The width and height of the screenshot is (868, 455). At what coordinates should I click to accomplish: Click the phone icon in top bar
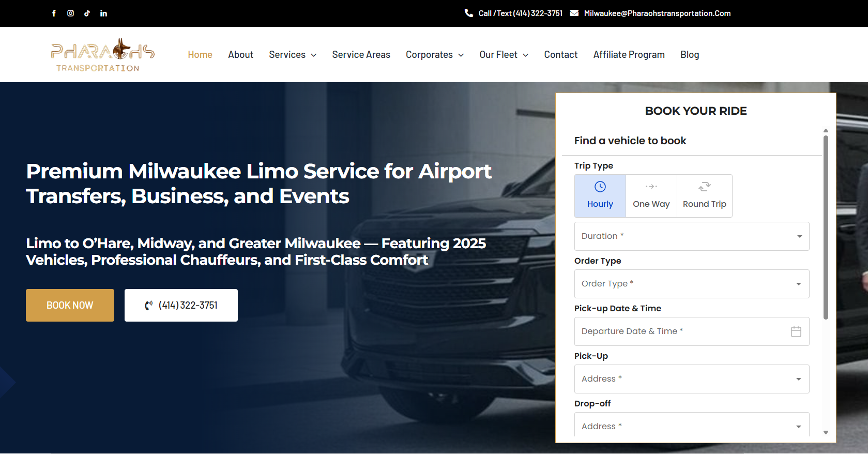tap(469, 13)
